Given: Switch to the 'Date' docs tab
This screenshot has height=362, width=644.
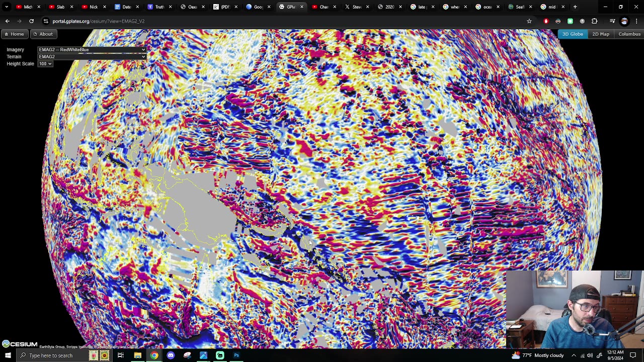Looking at the screenshot, I should [126, 7].
